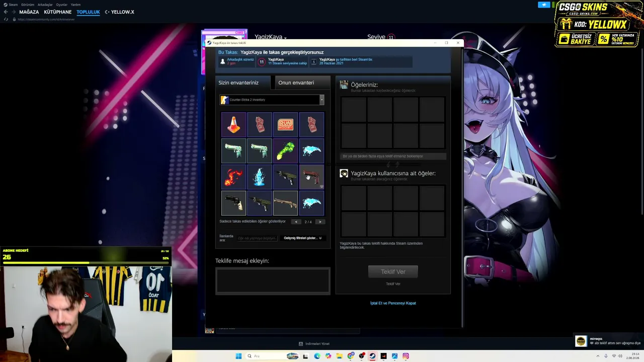This screenshot has width=644, height=362.
Task: Open the TOPLULUK section
Action: 88,12
